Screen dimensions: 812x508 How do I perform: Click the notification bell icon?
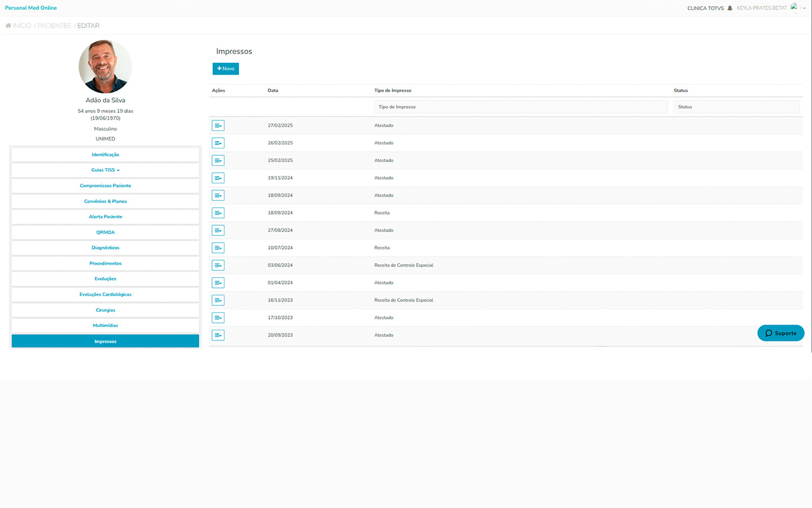730,8
